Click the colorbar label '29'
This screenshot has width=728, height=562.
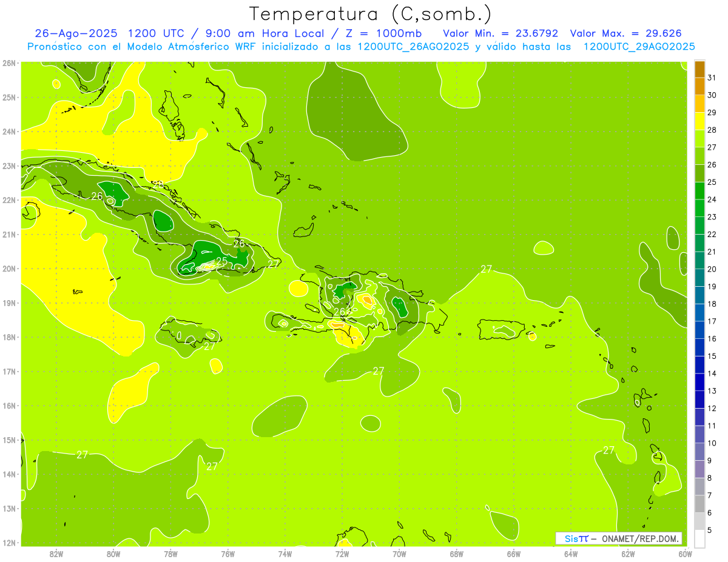pyautogui.click(x=712, y=113)
